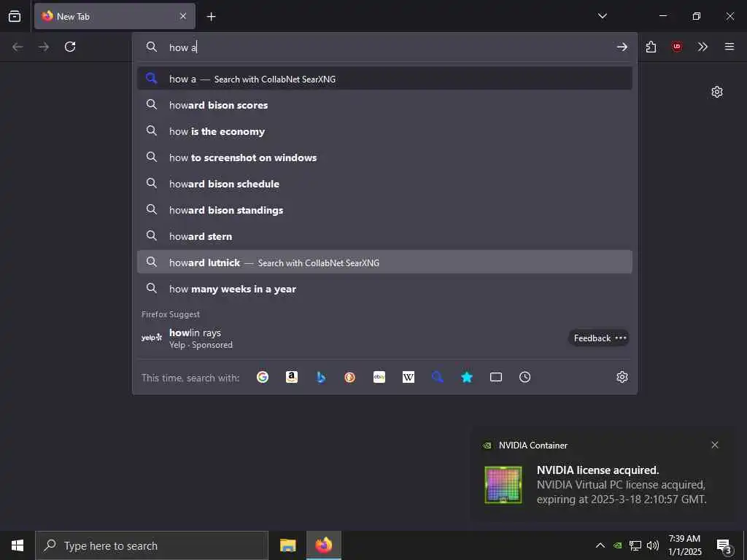Choose suggestion howard bison schedule
The width and height of the screenshot is (747, 560).
384,184
